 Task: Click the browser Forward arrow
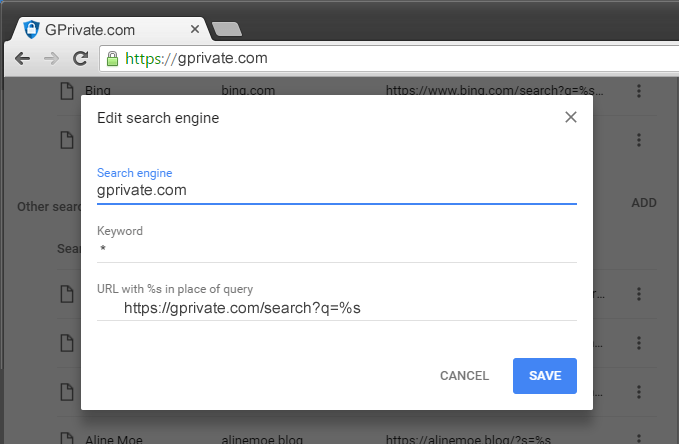(51, 58)
